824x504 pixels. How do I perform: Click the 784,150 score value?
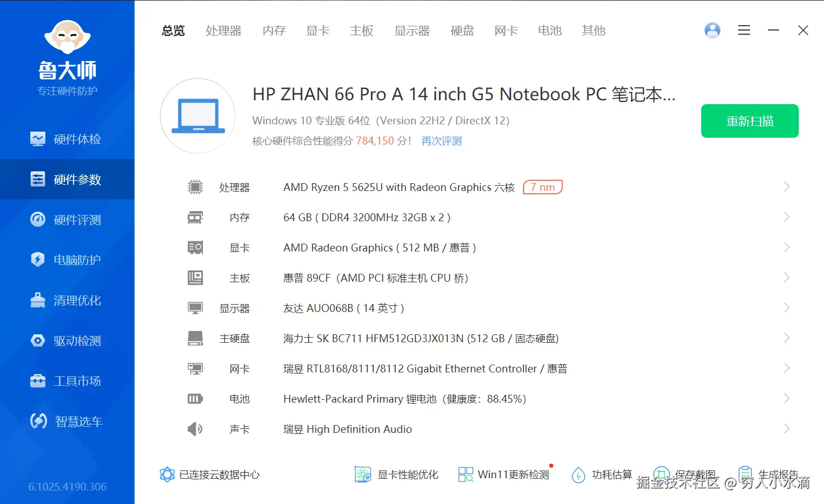(375, 141)
